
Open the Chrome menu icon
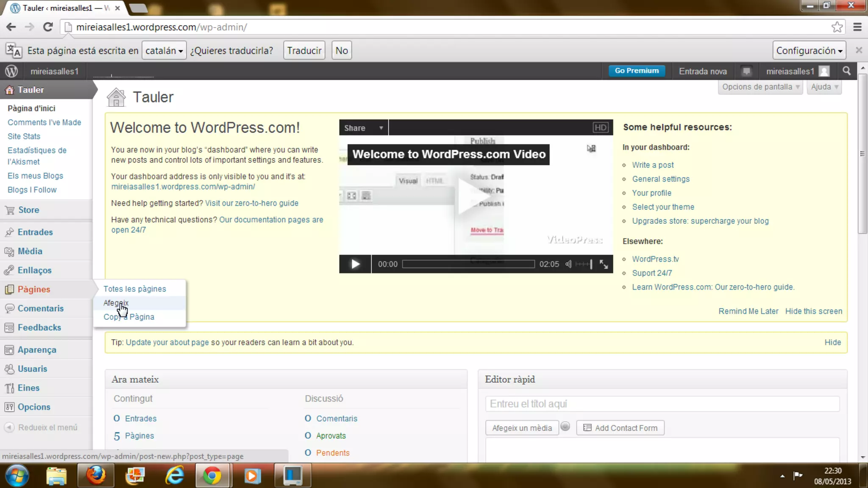pyautogui.click(x=857, y=27)
